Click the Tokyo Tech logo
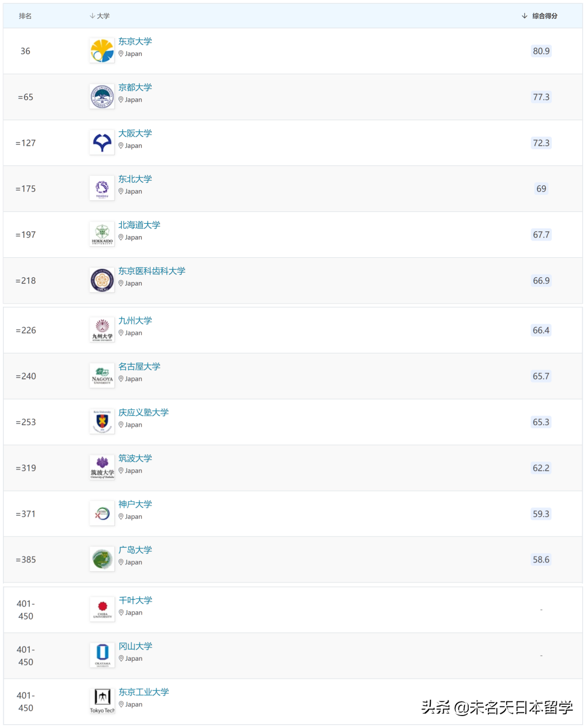 tap(103, 701)
